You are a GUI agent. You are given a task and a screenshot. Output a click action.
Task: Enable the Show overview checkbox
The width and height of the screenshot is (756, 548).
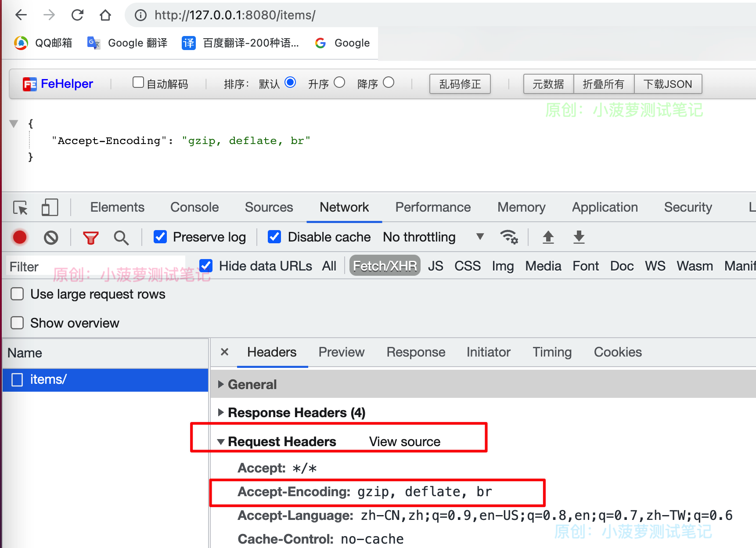pos(17,323)
